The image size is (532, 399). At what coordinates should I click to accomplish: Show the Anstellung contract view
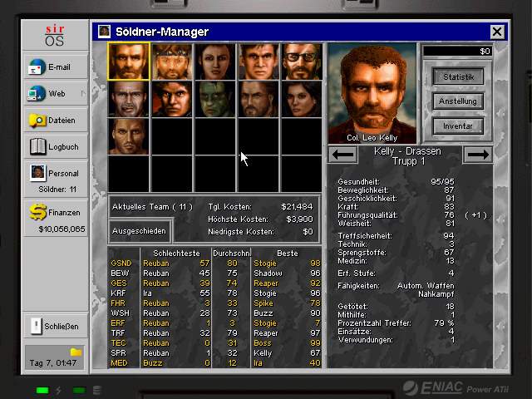click(x=458, y=101)
